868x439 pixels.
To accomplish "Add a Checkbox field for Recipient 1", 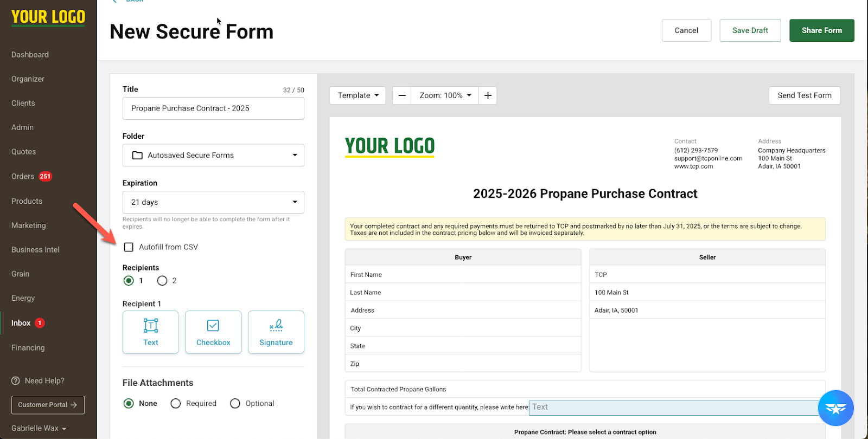I will [213, 332].
